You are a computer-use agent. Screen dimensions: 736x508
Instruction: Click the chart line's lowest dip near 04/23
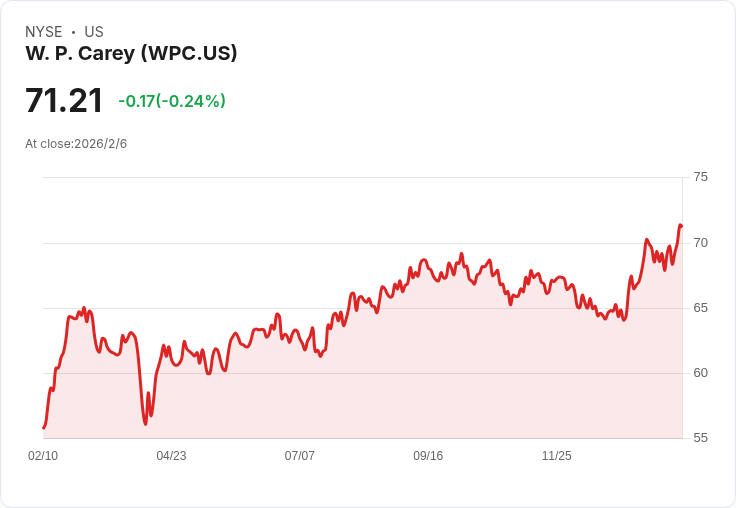click(x=145, y=424)
